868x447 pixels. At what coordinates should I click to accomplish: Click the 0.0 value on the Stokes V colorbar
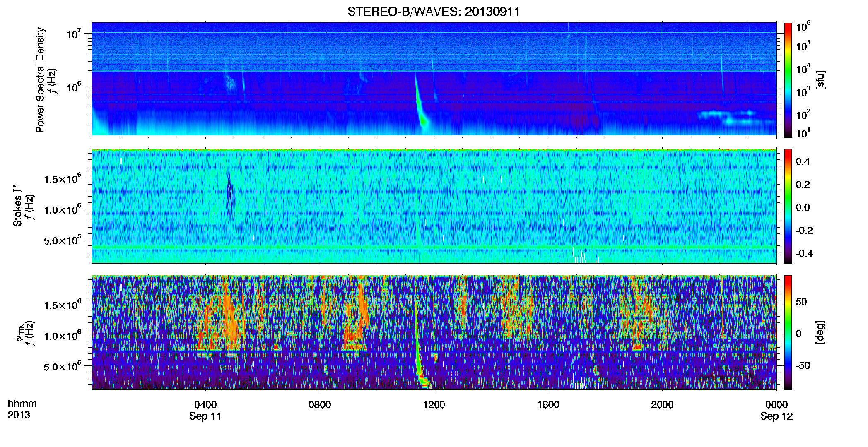(803, 207)
